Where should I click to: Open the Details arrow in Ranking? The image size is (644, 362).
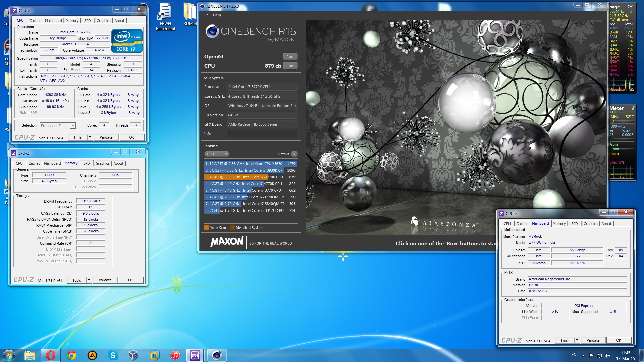click(294, 154)
